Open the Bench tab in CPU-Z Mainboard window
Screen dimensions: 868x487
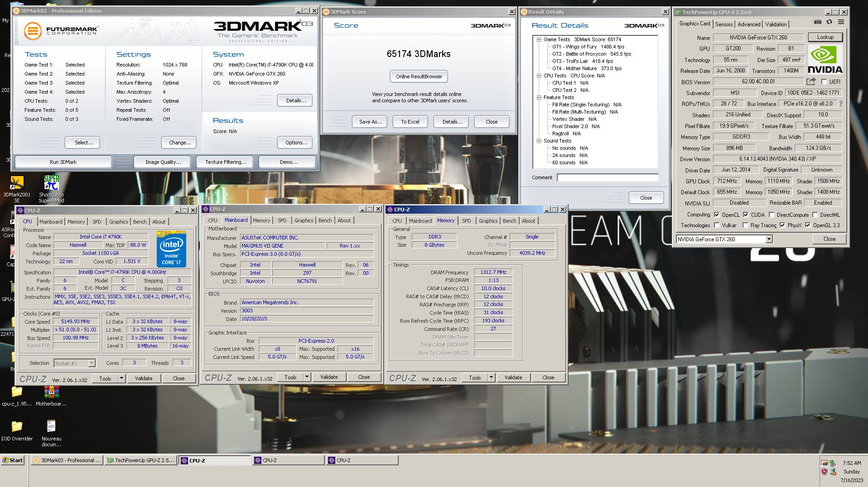pos(325,220)
